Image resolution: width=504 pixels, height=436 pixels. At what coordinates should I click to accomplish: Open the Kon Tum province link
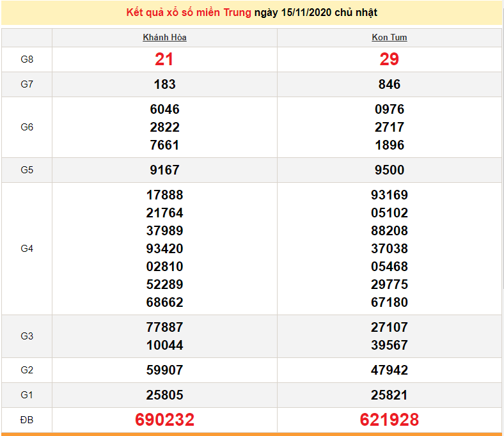[x=389, y=38]
